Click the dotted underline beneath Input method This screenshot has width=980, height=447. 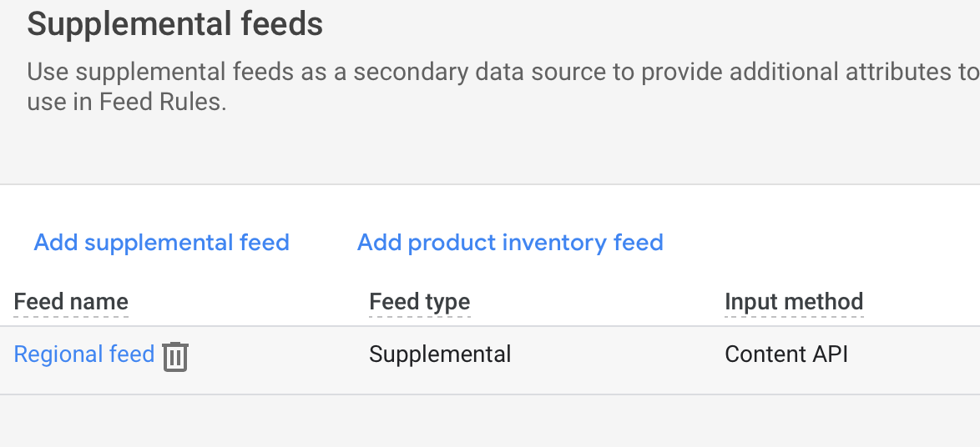click(x=794, y=317)
